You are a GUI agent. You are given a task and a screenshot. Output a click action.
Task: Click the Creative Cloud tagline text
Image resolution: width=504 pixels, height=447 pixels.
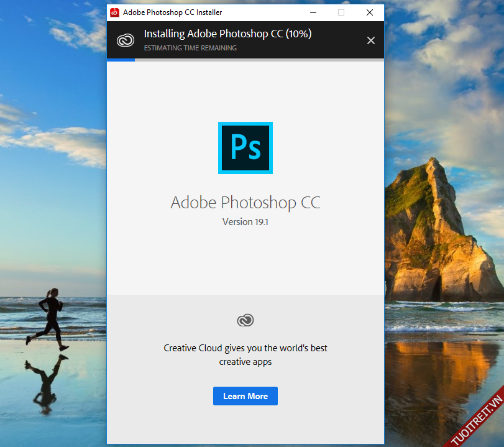(245, 354)
